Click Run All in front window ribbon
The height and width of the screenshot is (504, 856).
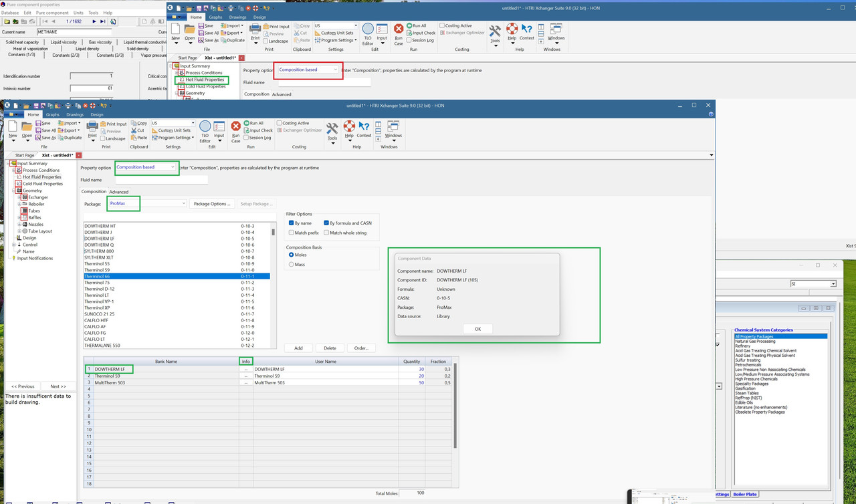[x=254, y=123]
